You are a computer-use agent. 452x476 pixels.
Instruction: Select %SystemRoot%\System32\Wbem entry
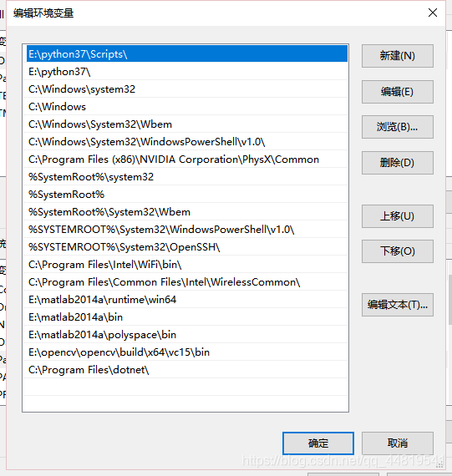(185, 212)
